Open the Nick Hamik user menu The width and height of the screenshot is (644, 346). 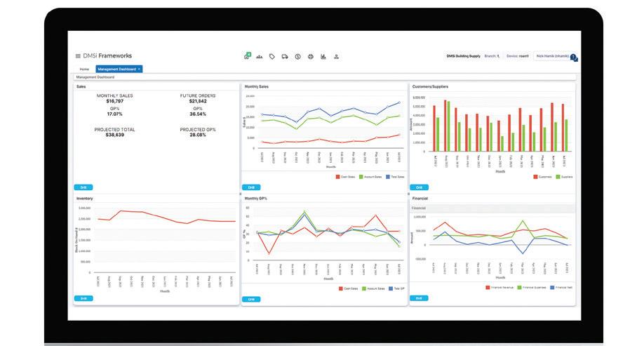point(552,56)
